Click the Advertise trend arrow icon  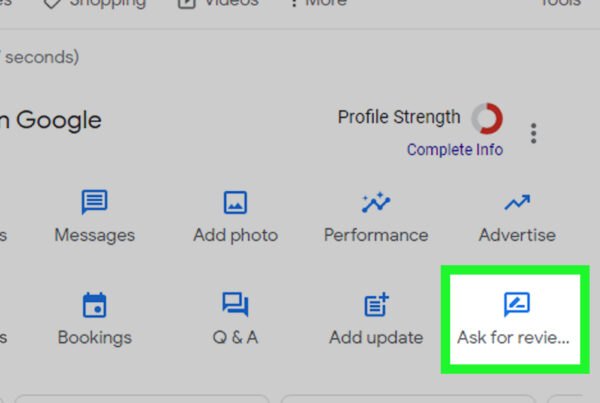coord(517,202)
